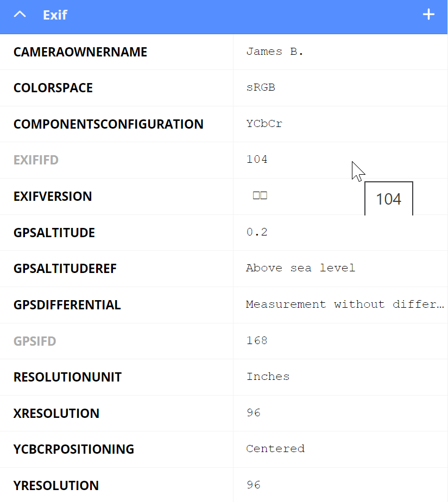Click the GPSALTITUDE value 0.2
Viewport: 448px width, 502px height.
tap(256, 232)
